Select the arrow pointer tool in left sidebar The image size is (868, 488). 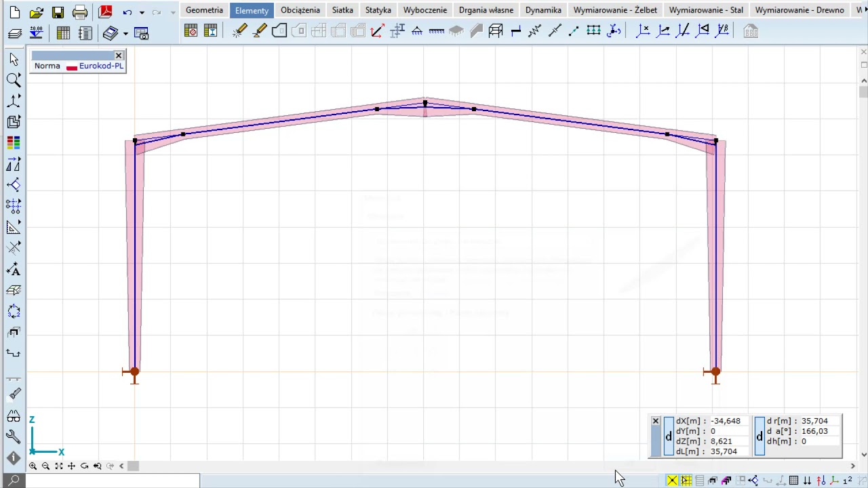14,59
